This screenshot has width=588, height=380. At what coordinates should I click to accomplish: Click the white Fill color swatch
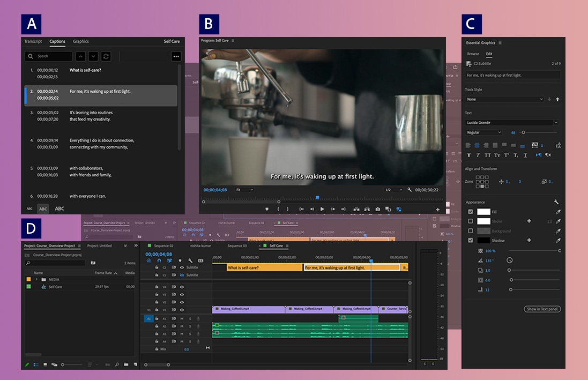point(484,212)
